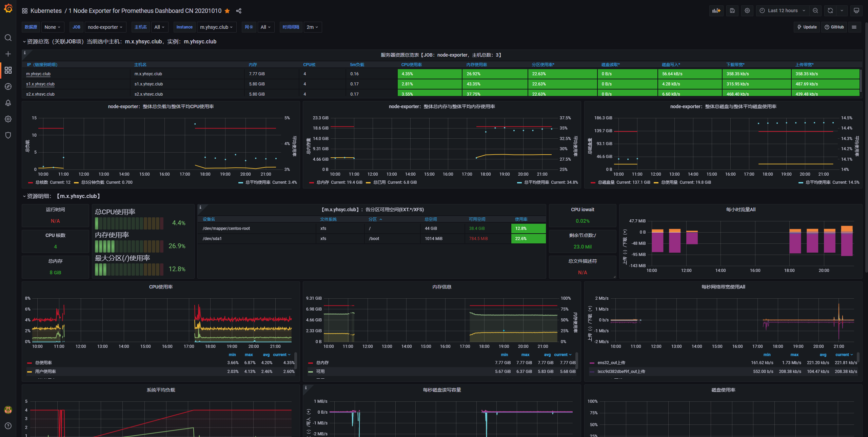Screen dimensions: 868x437
Task: Open the s1.x.yhsyc.club IP link
Action: click(x=40, y=84)
